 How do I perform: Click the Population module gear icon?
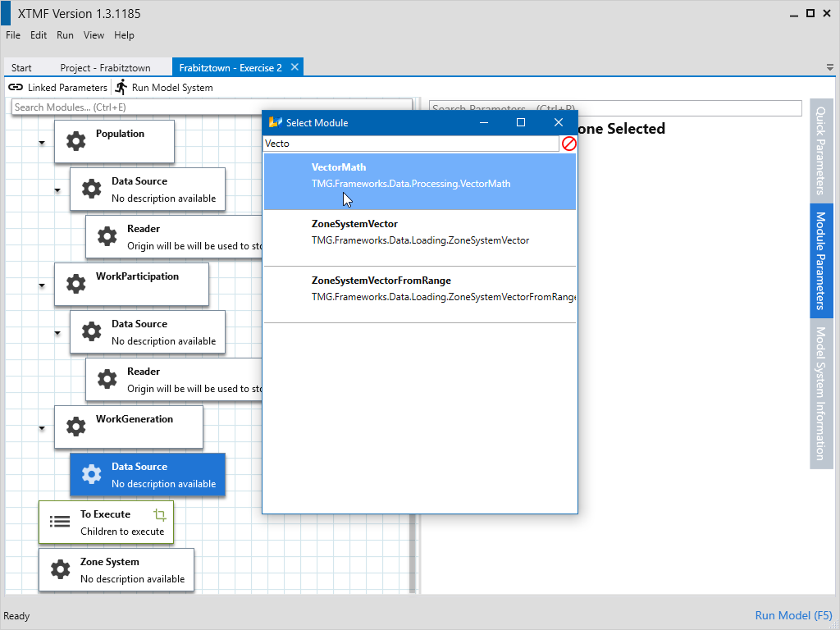click(75, 141)
